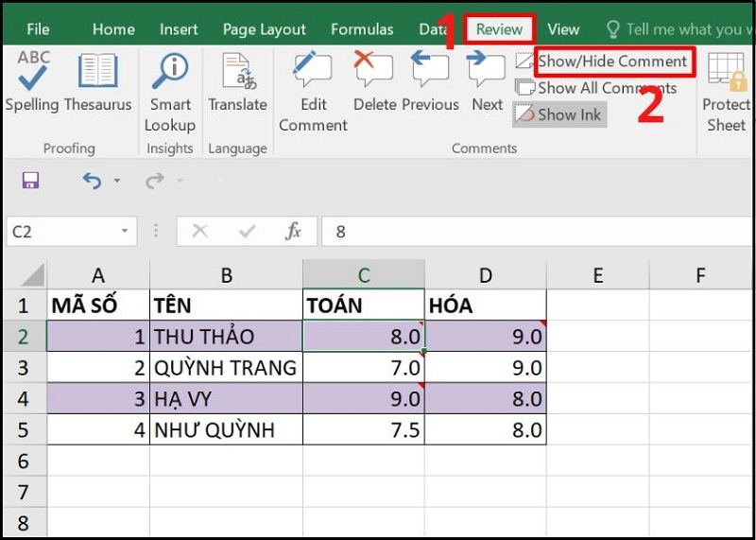
Task: Run the Spelling check
Action: [33, 79]
